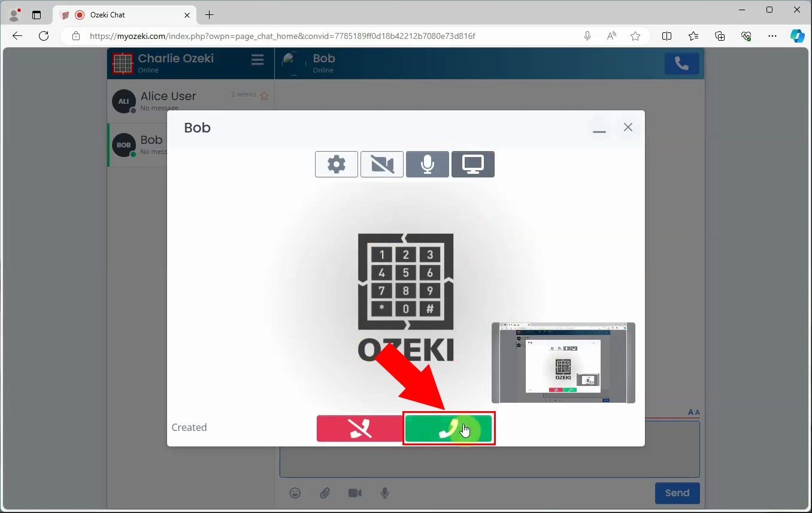Click the Charlie Ozeki name heading

coord(175,58)
